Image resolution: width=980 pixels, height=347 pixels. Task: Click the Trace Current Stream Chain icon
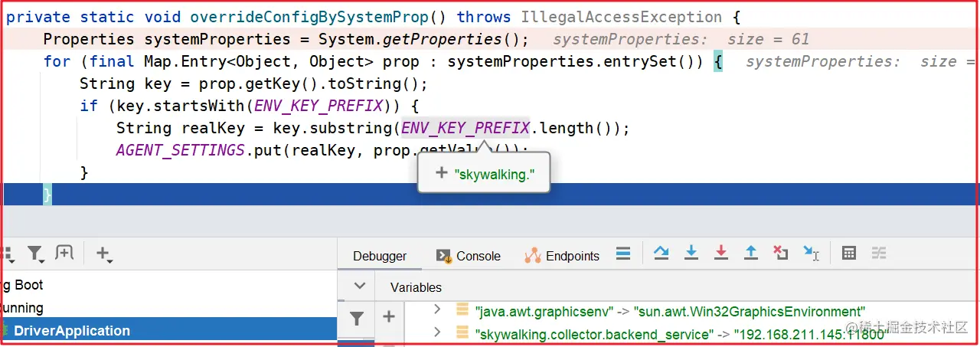point(879,253)
